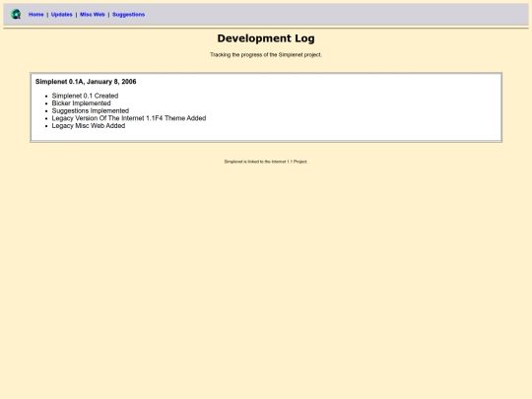Click the 'Simplenet 0.1 Created' list item
Image resolution: width=532 pixels, height=399 pixels.
pyautogui.click(x=85, y=96)
